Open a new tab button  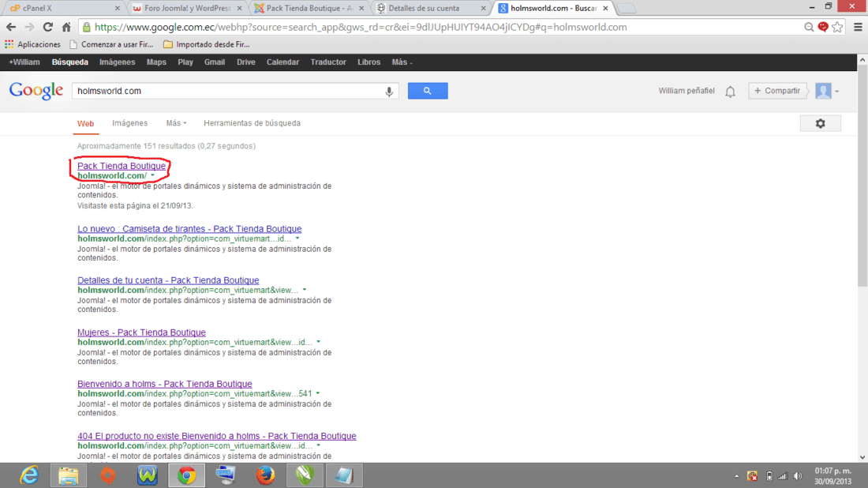(x=627, y=9)
